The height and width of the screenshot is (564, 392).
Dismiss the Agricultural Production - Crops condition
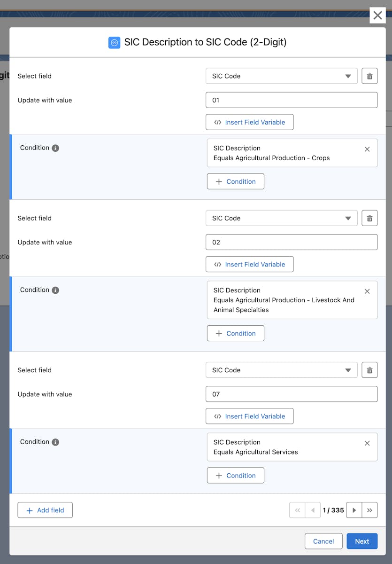[x=367, y=149]
